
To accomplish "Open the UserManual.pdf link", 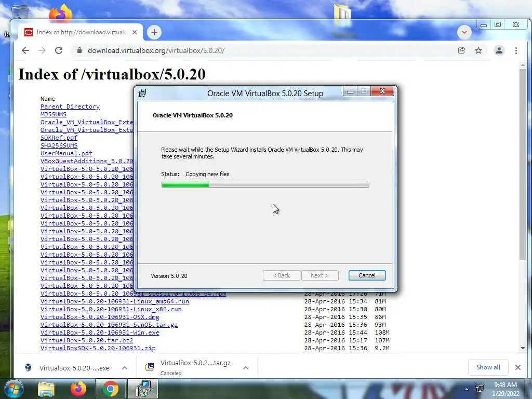I will click(x=66, y=153).
